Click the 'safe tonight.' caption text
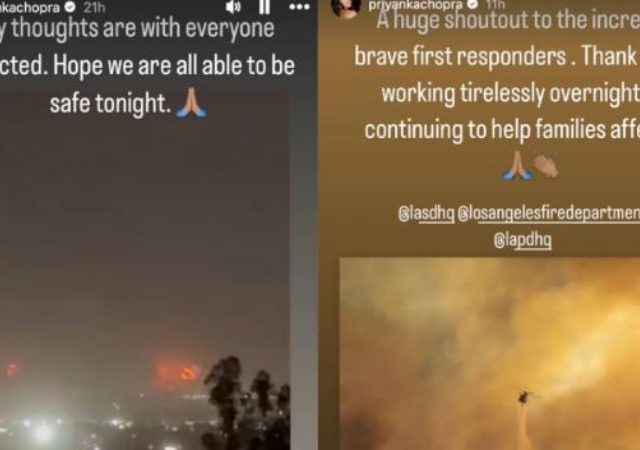The width and height of the screenshot is (640, 450). point(110,103)
